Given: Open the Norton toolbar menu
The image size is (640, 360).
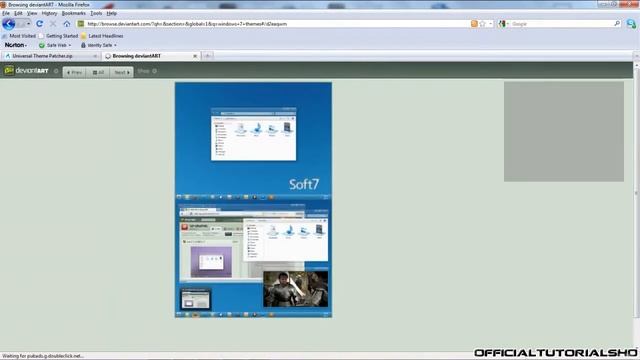Looking at the screenshot, I should click(x=16, y=45).
